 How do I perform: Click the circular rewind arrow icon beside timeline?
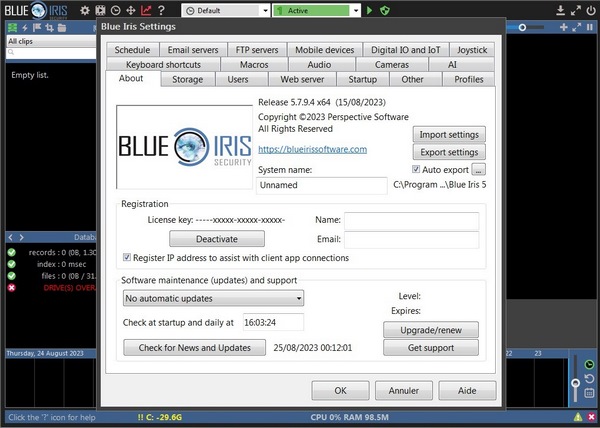pyautogui.click(x=589, y=379)
